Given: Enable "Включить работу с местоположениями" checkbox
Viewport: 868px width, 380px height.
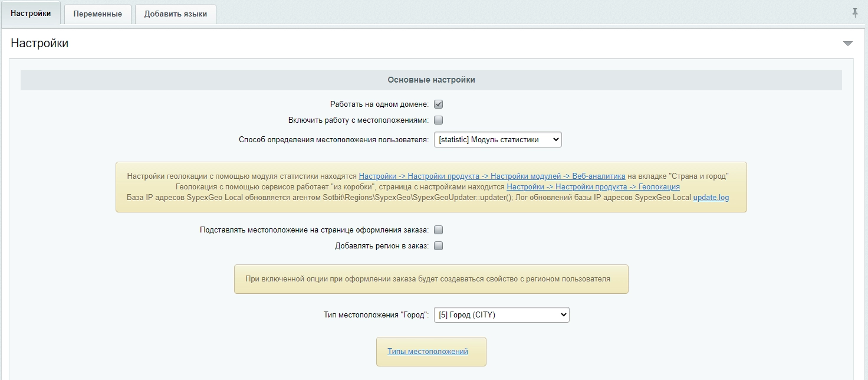Looking at the screenshot, I should [438, 120].
